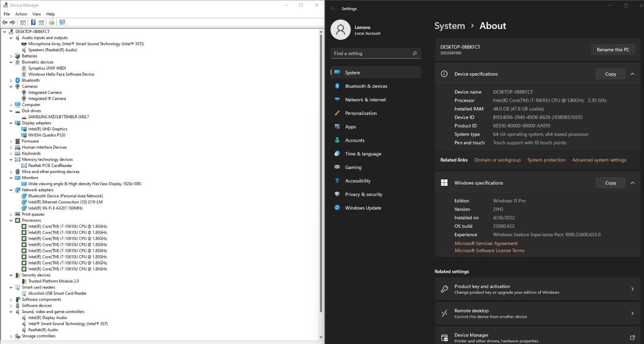Collapse the DESKTOP-0BBKFCT root node in Device Manager

4,31
